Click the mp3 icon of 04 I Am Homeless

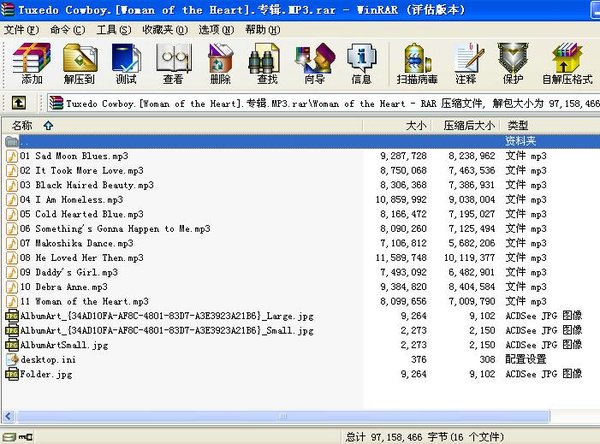(x=12, y=200)
